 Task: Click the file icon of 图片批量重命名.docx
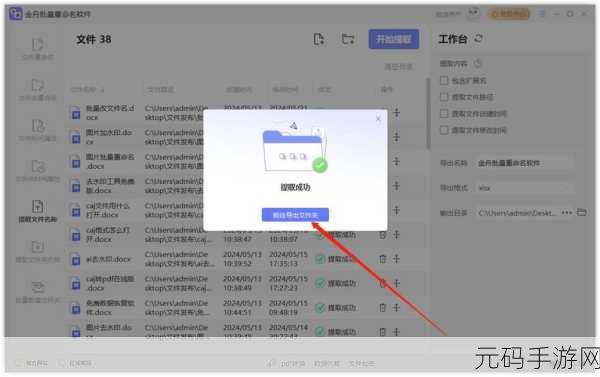[x=76, y=162]
